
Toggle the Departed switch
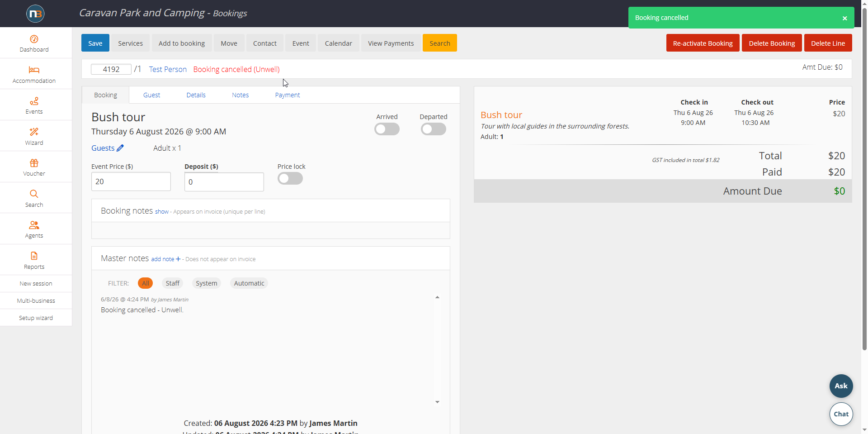[x=434, y=129]
